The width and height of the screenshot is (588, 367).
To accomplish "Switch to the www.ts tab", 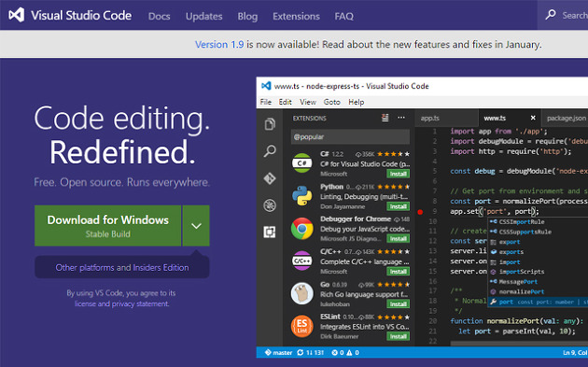I will pyautogui.click(x=510, y=119).
